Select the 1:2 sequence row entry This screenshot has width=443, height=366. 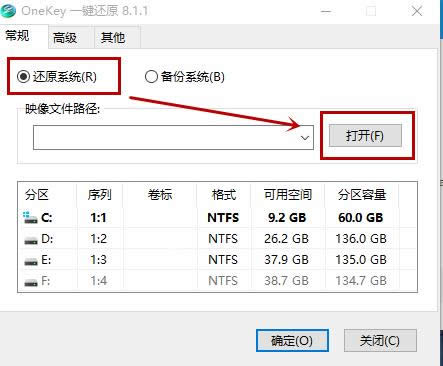(x=99, y=239)
